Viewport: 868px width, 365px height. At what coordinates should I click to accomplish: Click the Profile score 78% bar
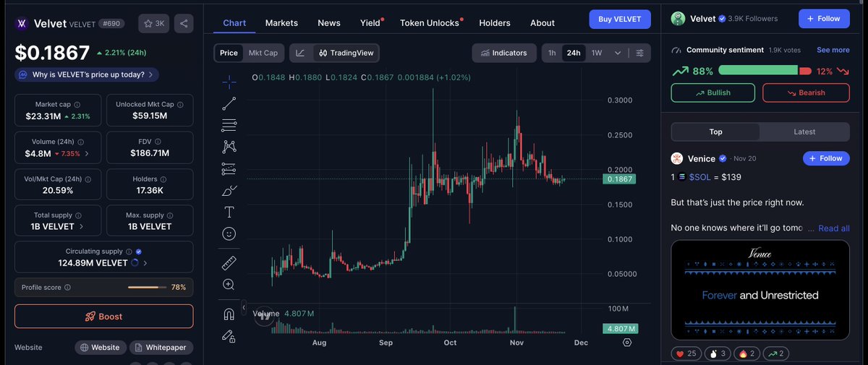coord(148,287)
